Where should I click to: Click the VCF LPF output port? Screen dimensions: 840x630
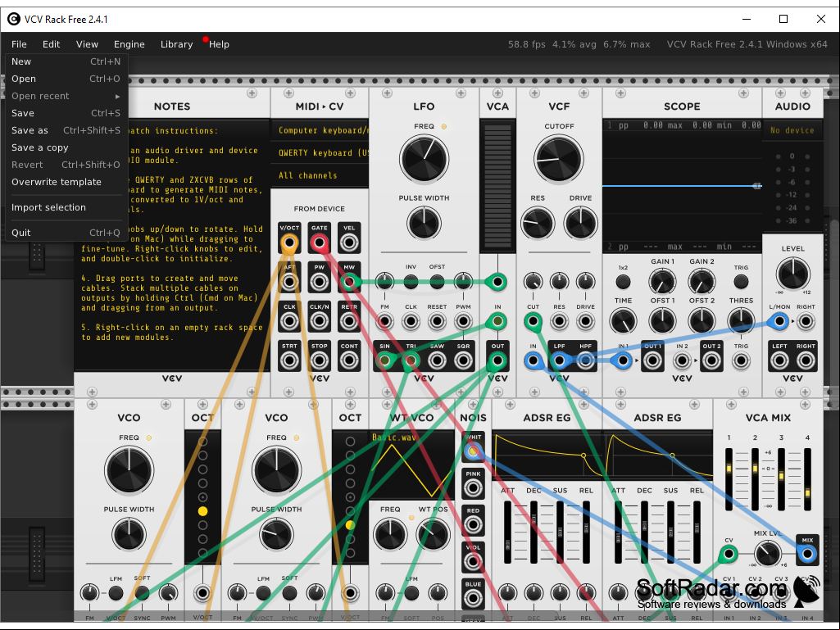point(559,360)
